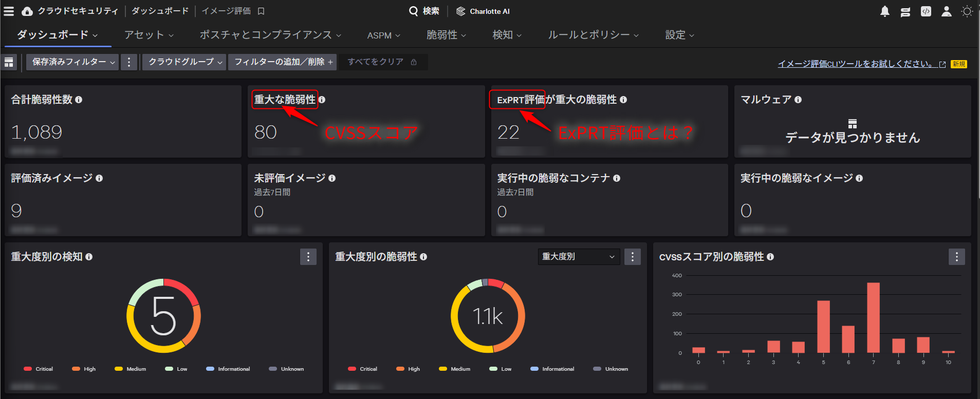Expand the ダッシュボード menu

[57, 35]
